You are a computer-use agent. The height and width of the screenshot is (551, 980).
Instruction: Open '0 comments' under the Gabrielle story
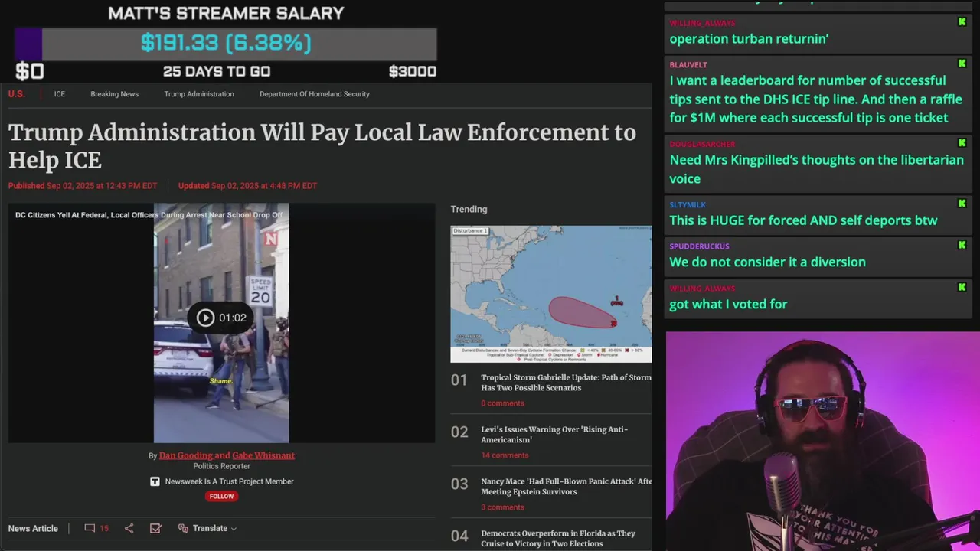(x=502, y=403)
